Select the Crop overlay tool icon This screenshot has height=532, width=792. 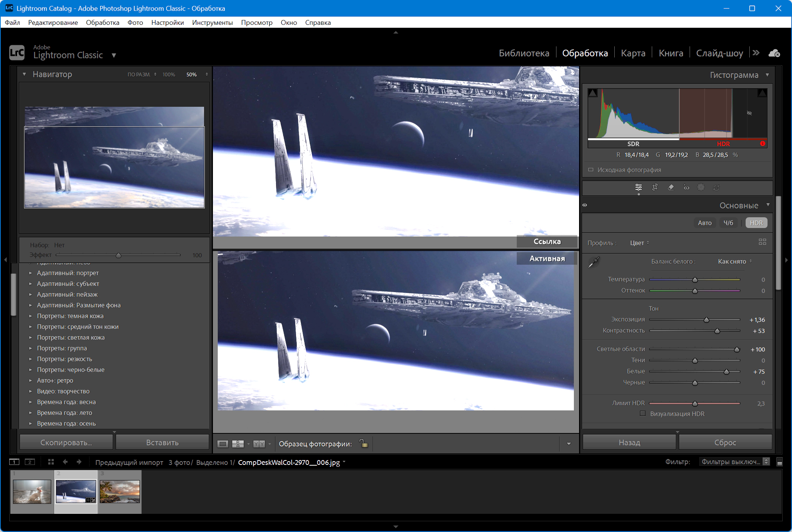tap(655, 187)
